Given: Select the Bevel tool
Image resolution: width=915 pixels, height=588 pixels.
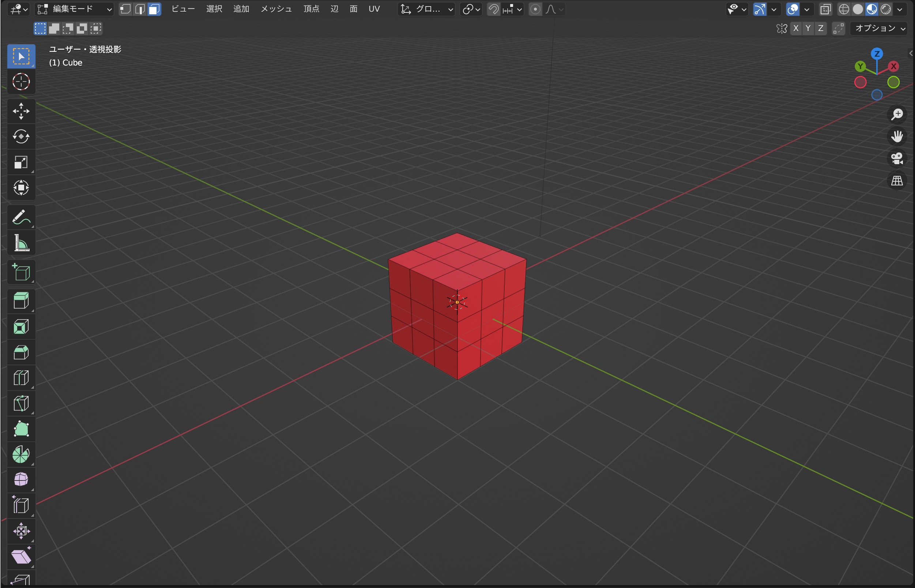Looking at the screenshot, I should tap(21, 353).
